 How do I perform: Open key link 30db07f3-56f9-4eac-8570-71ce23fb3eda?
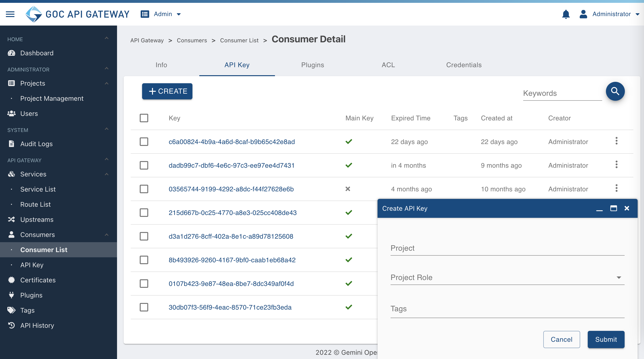(x=230, y=307)
